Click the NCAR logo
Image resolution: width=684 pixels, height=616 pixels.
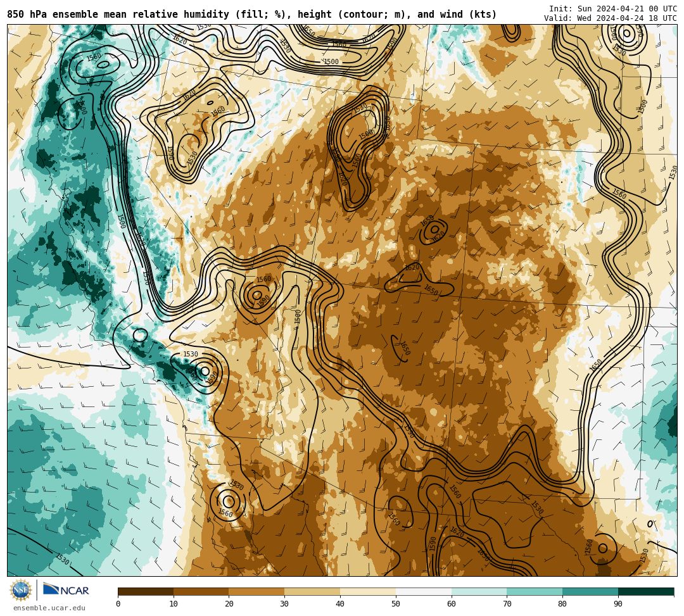(66, 590)
